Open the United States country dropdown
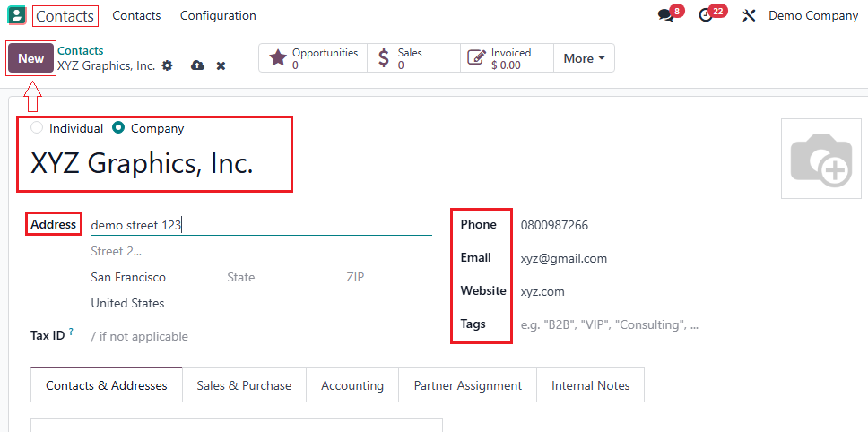 click(179, 303)
